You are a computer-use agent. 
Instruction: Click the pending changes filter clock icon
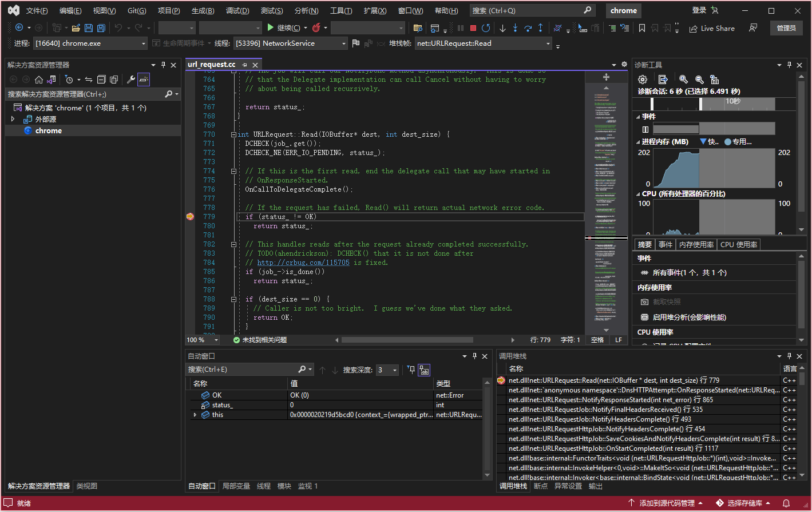[69, 80]
